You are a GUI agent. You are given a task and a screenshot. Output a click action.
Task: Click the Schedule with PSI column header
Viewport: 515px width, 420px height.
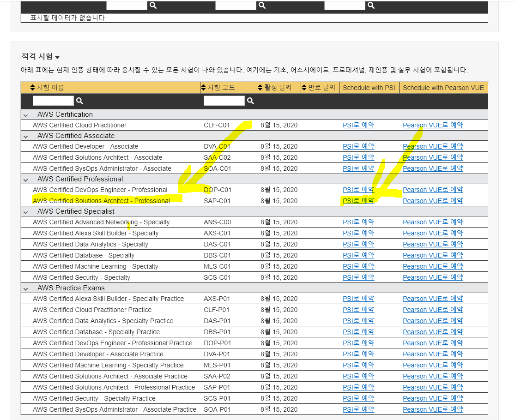click(x=369, y=88)
